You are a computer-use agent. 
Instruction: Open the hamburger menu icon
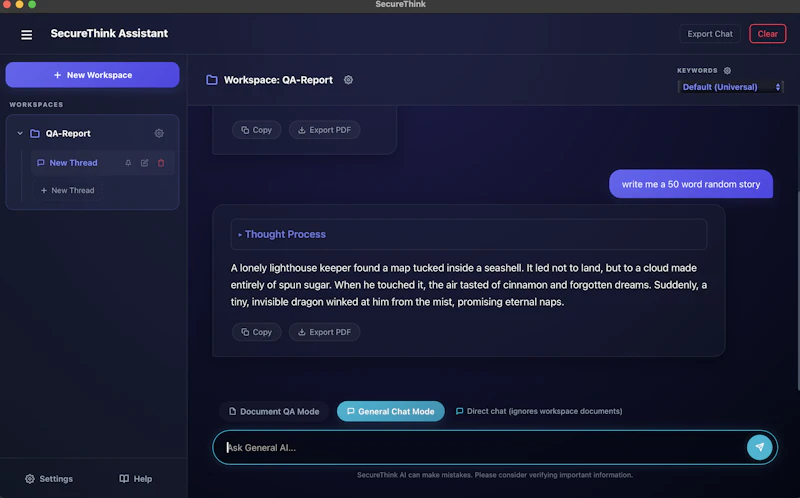27,34
